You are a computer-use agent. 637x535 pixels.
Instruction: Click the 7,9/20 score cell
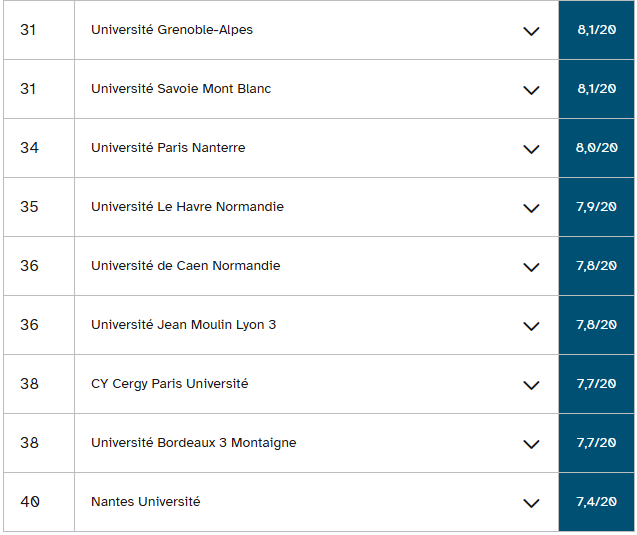pos(596,207)
